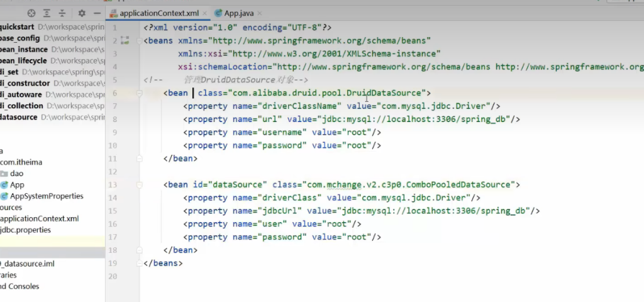This screenshot has width=644, height=302.
Task: Open jdbc.properties from the project tree
Action: coord(26,230)
